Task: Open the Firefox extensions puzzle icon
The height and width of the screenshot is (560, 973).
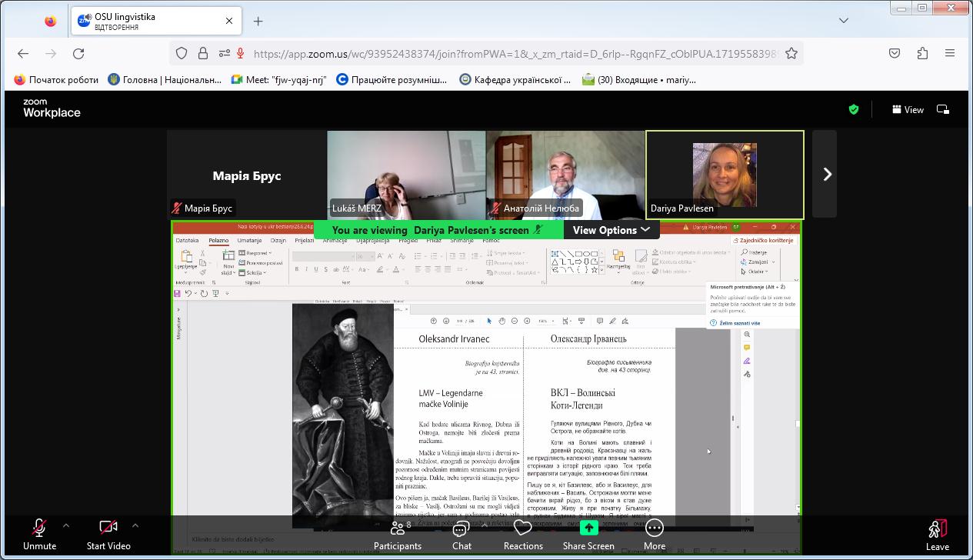Action: (x=922, y=53)
